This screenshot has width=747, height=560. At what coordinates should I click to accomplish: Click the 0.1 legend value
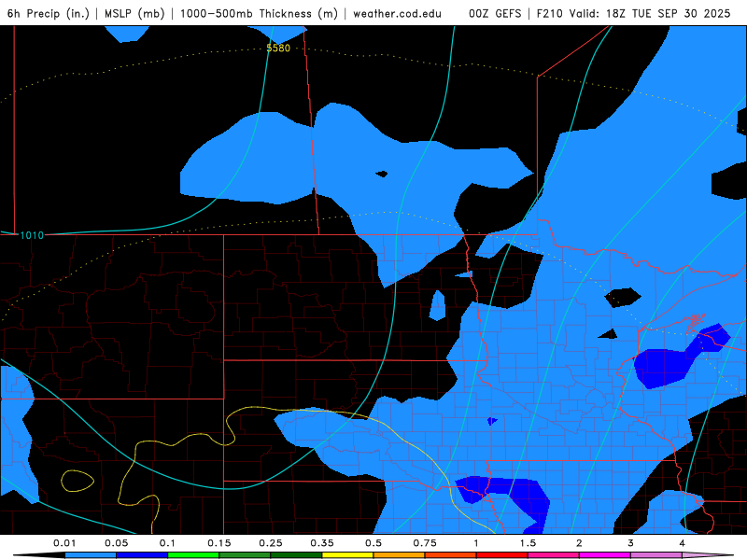(x=167, y=543)
